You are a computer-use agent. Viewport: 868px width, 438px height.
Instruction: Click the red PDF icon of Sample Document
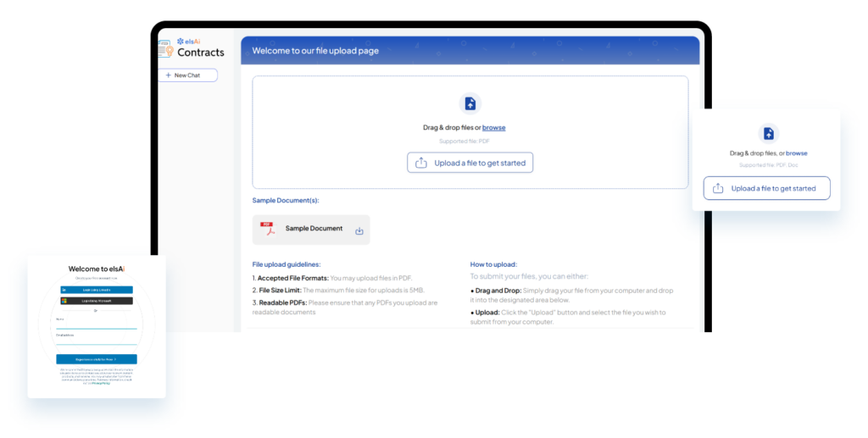[268, 229]
